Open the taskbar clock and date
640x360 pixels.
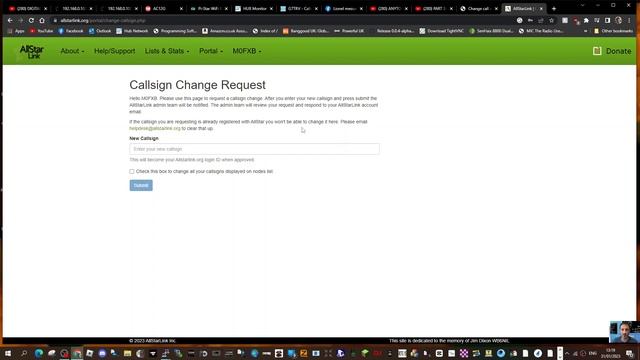point(611,353)
